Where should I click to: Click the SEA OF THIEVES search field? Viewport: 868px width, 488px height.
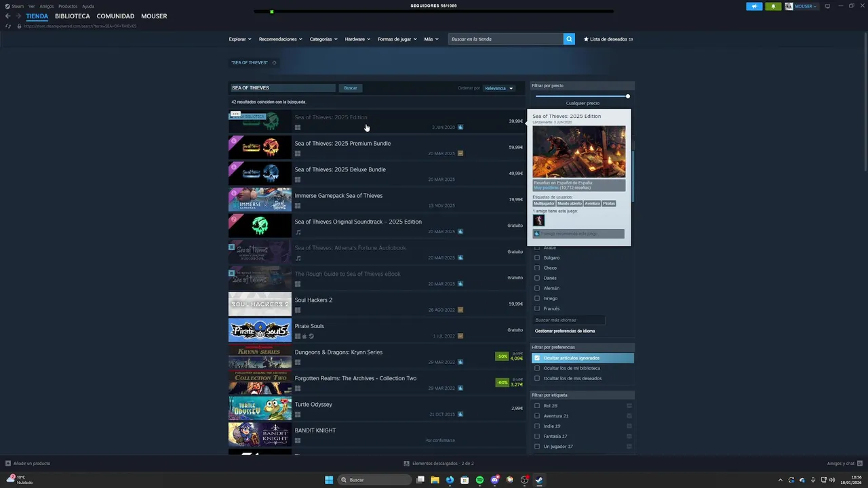tap(282, 88)
